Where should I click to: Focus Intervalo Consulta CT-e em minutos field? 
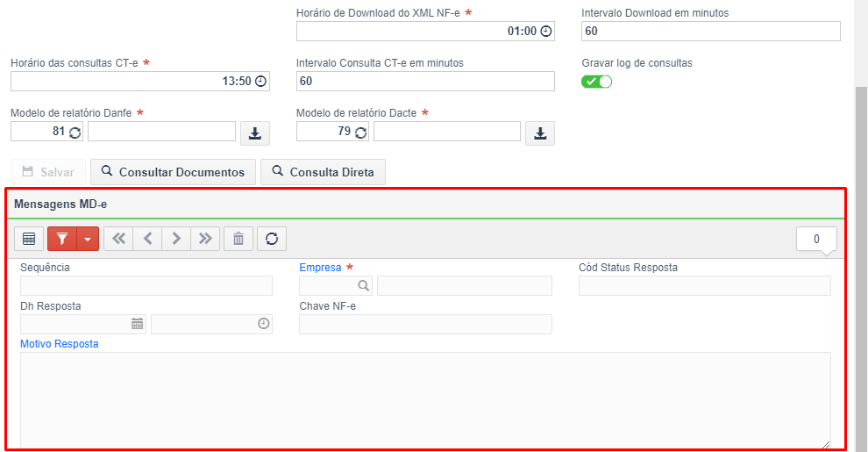(x=425, y=81)
